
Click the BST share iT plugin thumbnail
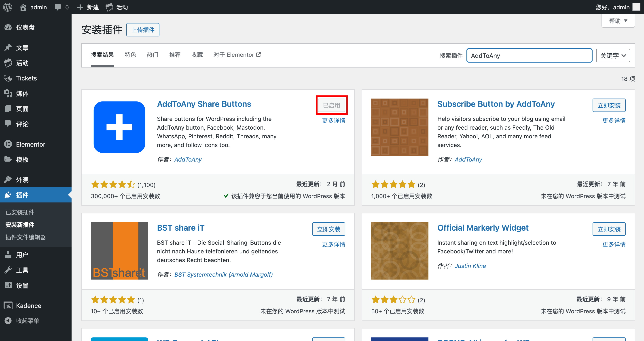(x=119, y=251)
